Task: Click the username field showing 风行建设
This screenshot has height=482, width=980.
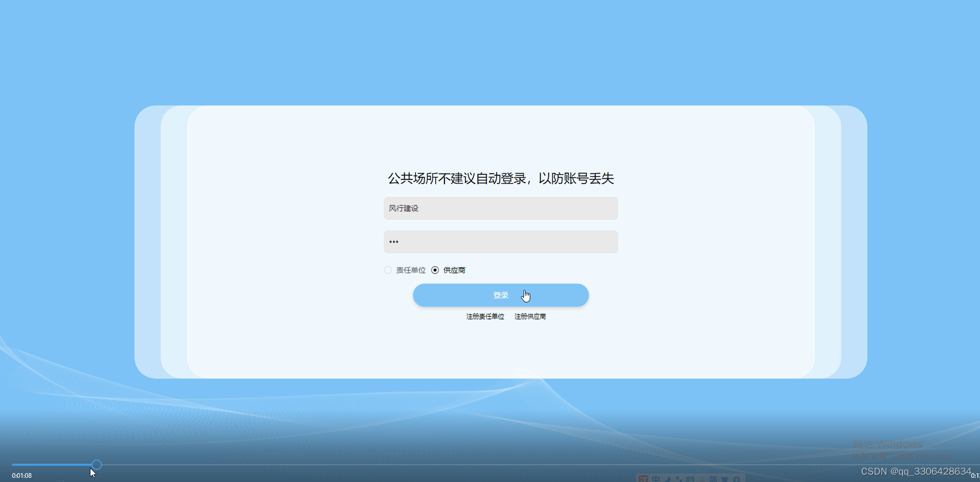Action: pyautogui.click(x=500, y=208)
